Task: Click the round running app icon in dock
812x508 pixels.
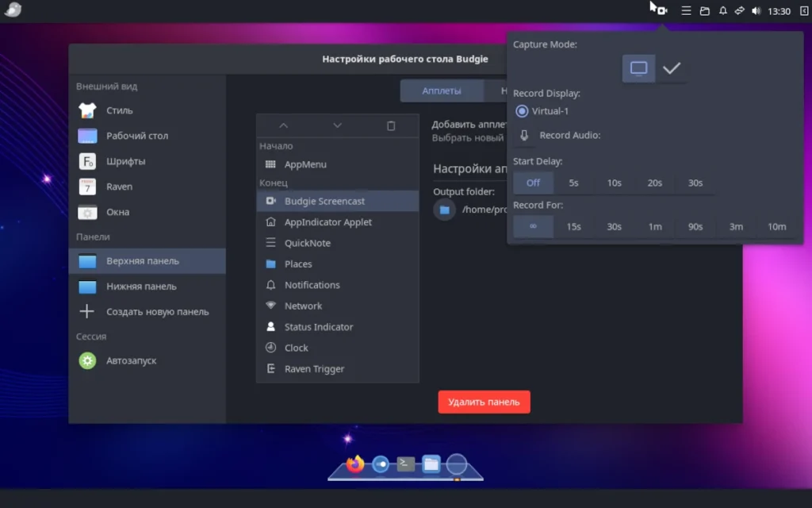Action: [456, 464]
